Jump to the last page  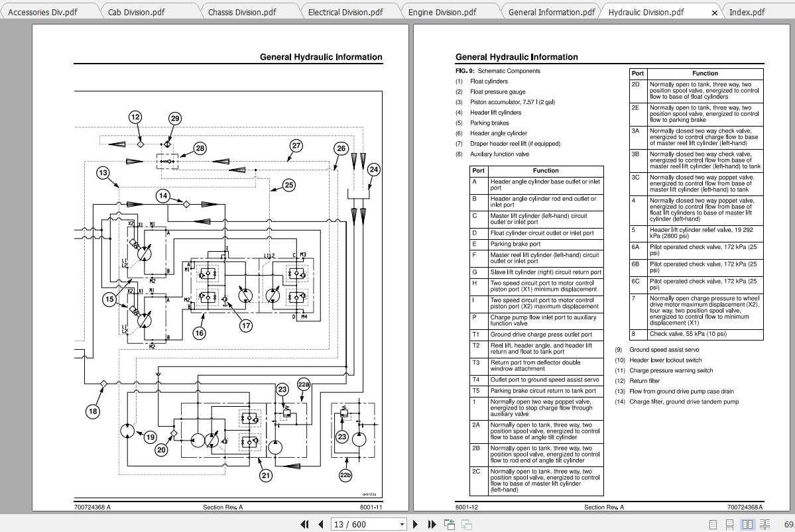coord(431,524)
